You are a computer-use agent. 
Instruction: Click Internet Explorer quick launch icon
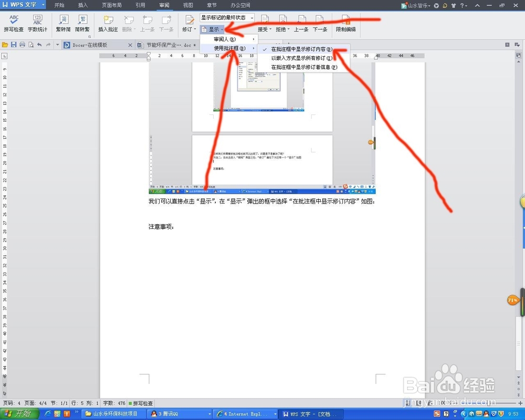pos(48,414)
